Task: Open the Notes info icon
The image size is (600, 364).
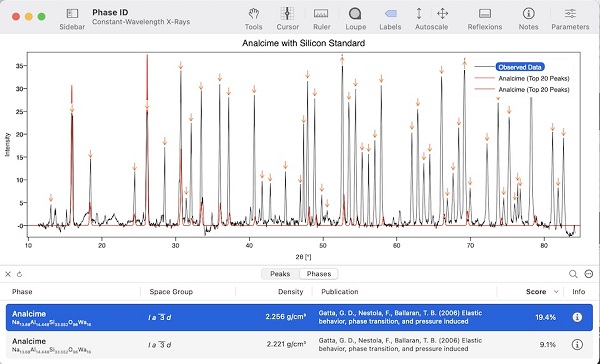Action: pyautogui.click(x=528, y=14)
